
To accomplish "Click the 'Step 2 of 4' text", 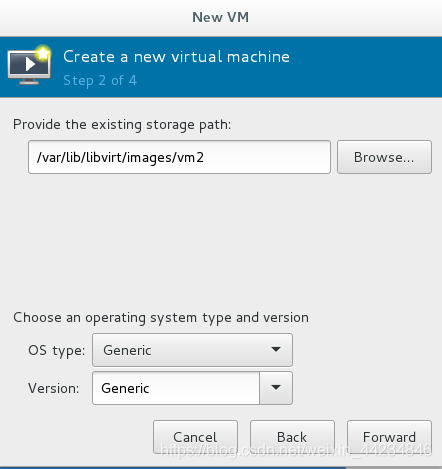I will coord(100,81).
